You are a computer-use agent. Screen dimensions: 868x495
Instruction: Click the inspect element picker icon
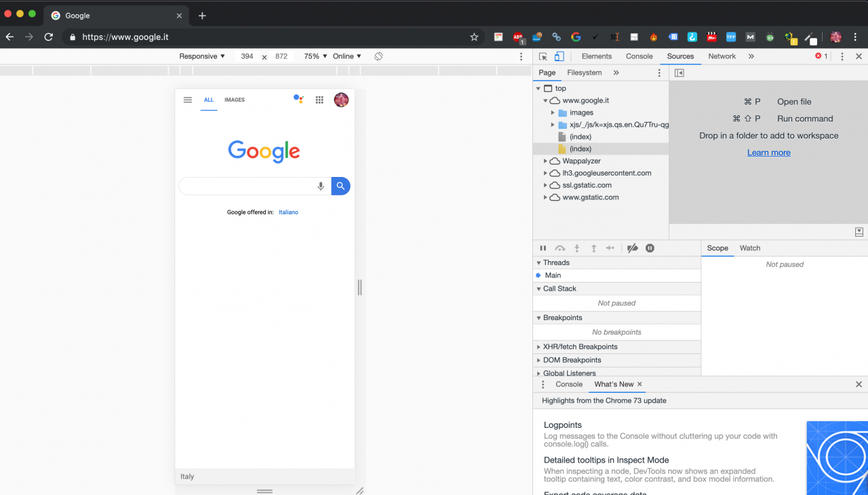pyautogui.click(x=542, y=56)
